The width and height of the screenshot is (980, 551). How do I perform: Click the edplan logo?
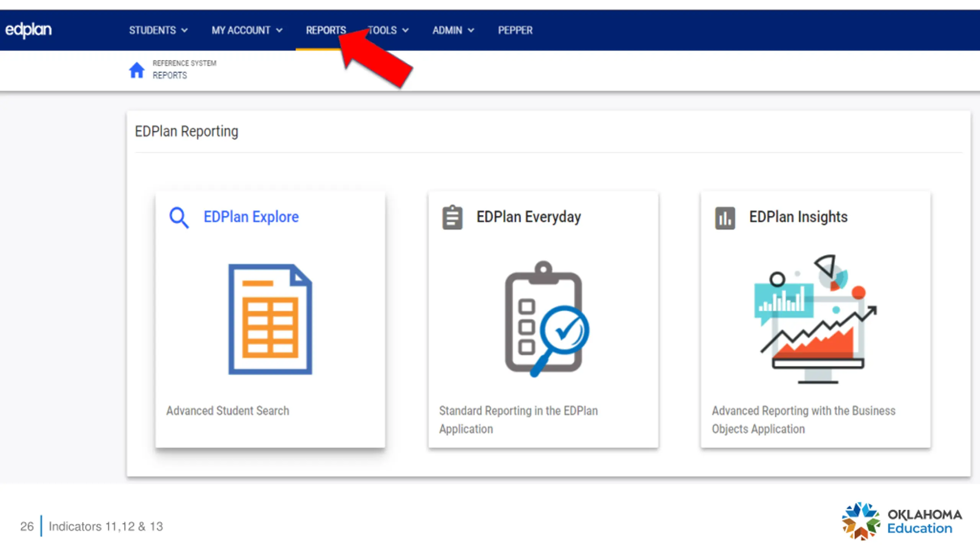pyautogui.click(x=28, y=30)
